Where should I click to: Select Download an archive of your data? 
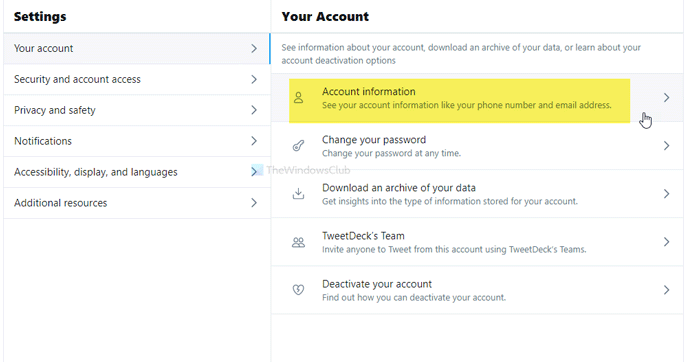[399, 188]
